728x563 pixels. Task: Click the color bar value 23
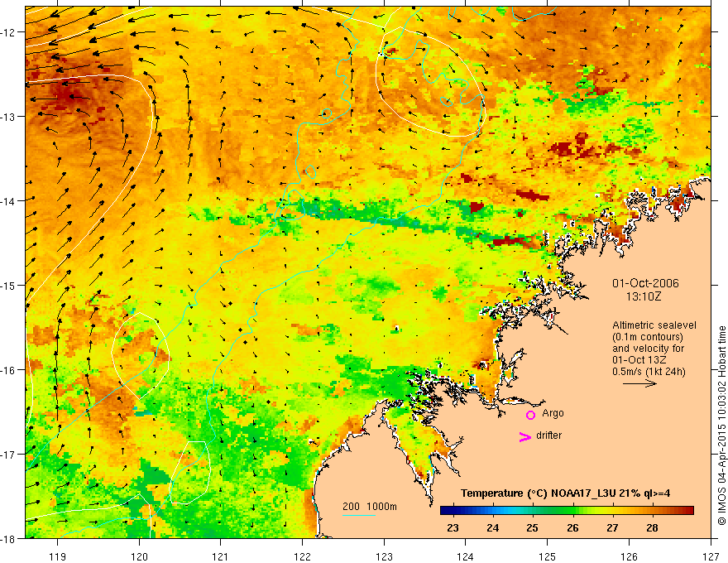click(453, 527)
